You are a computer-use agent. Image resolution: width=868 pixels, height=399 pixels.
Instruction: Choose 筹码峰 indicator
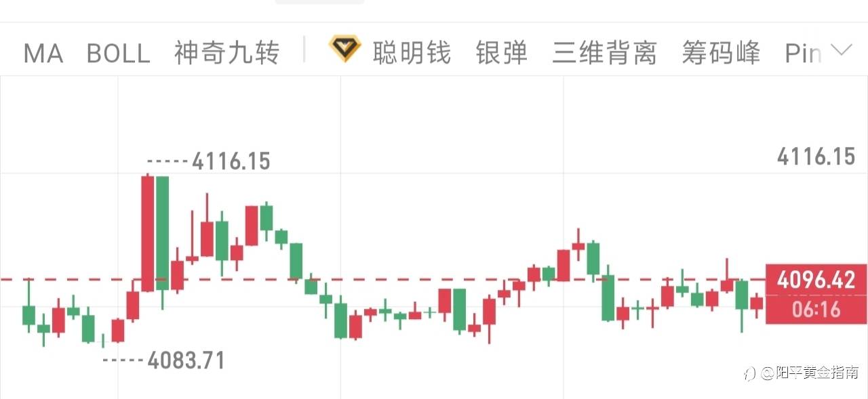(x=721, y=53)
